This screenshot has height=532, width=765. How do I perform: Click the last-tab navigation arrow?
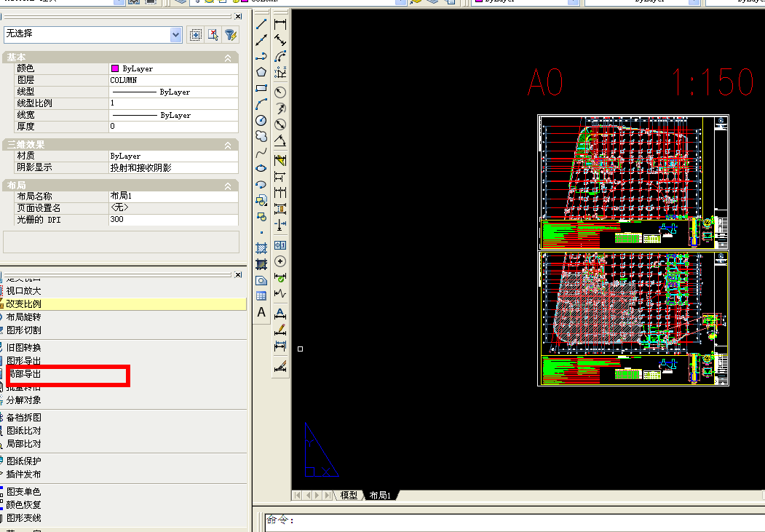pyautogui.click(x=328, y=496)
